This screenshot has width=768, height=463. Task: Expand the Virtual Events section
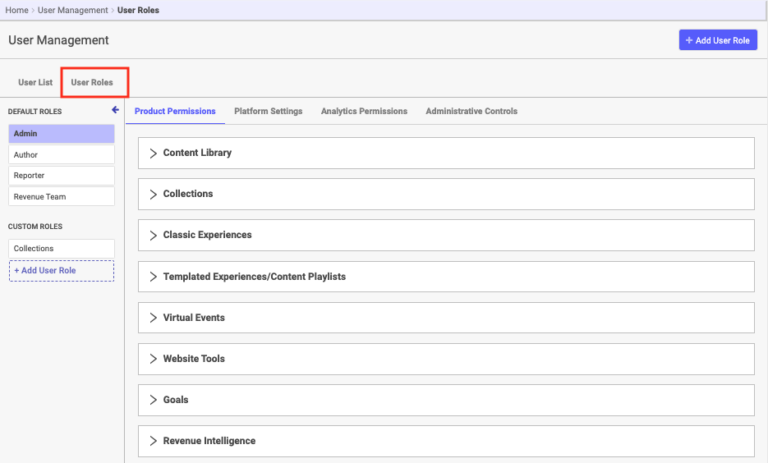[446, 317]
